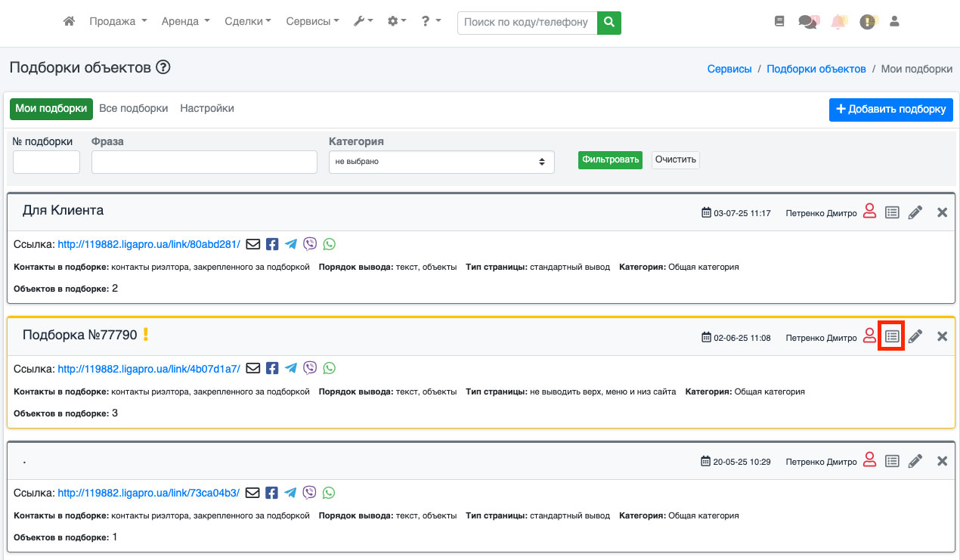Click the Добавить подборку button
Image resolution: width=960 pixels, height=560 pixels.
[890, 109]
